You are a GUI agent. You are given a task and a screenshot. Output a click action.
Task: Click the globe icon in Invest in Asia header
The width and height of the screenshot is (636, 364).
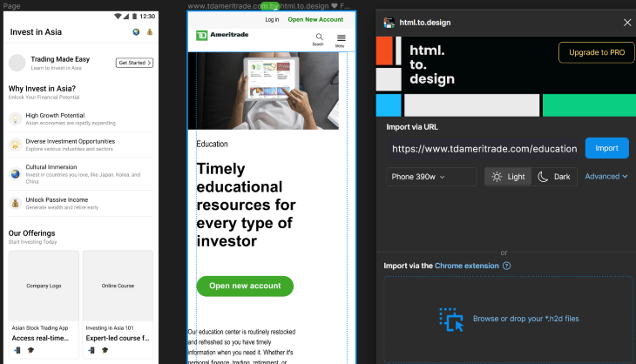point(136,31)
